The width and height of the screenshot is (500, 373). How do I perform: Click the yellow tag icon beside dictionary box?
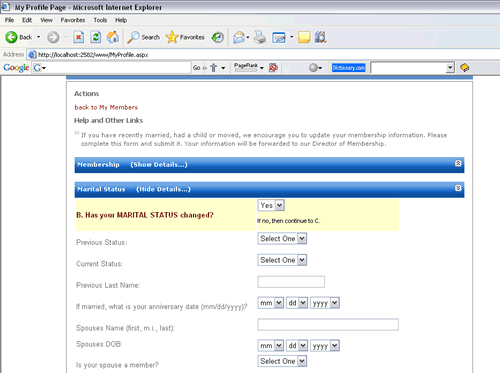click(465, 68)
